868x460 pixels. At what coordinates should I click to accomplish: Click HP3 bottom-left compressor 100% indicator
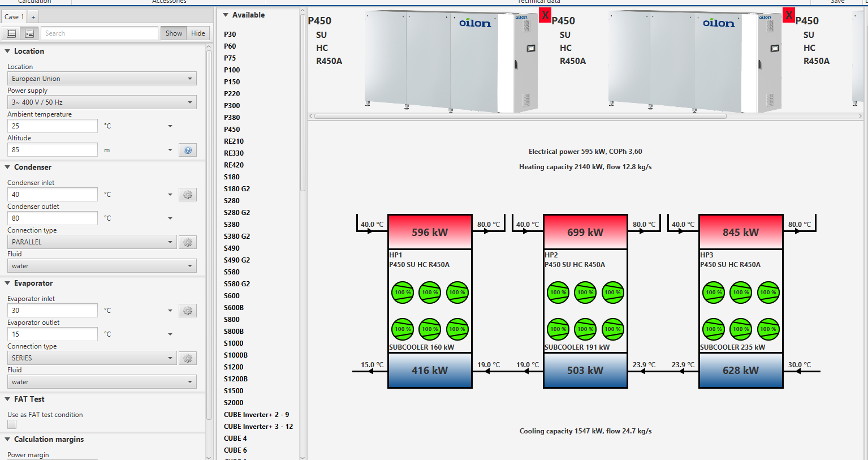coord(714,329)
